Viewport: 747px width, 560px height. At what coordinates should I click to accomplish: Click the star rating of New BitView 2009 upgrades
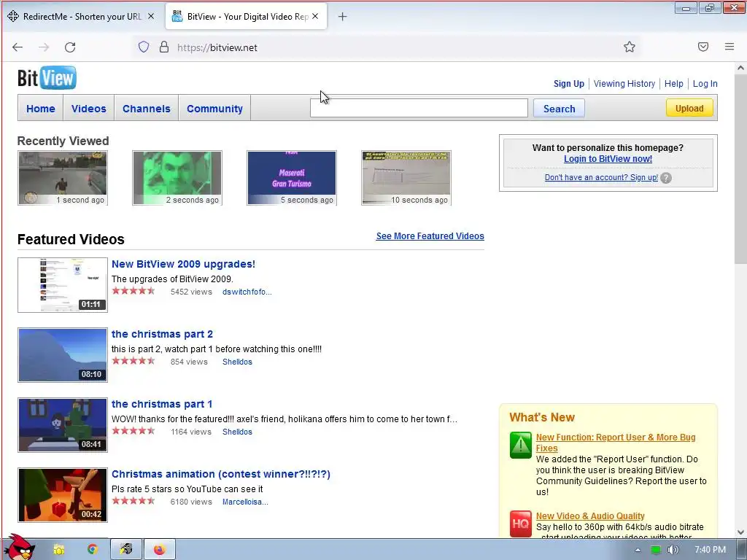[x=133, y=291]
